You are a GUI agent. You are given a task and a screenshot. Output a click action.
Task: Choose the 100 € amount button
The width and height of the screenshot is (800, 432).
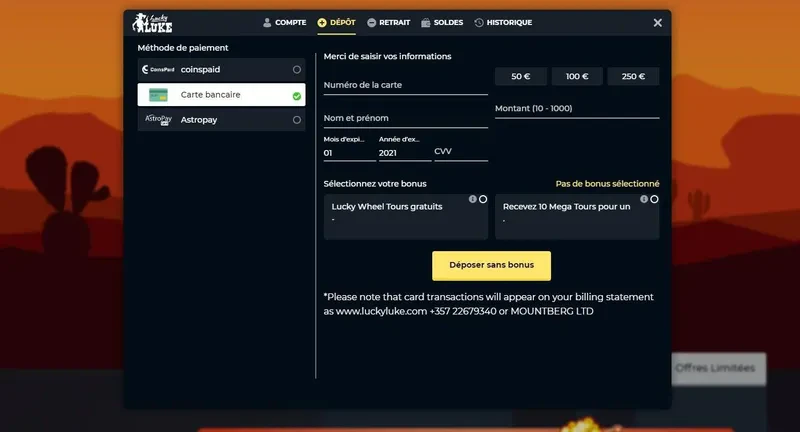click(x=577, y=77)
